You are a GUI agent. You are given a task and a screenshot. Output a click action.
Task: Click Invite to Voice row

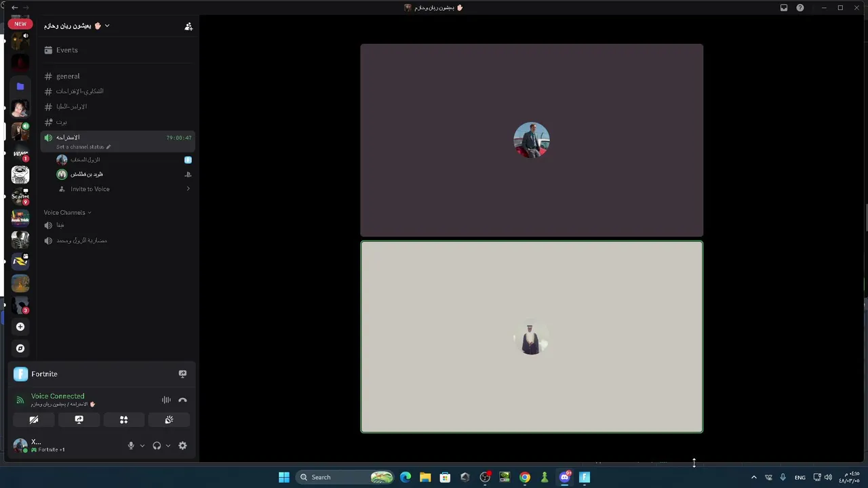click(x=123, y=189)
